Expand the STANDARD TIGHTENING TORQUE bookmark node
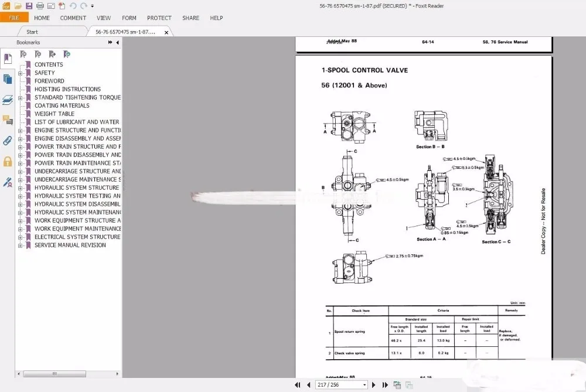586x392 pixels. click(x=20, y=98)
